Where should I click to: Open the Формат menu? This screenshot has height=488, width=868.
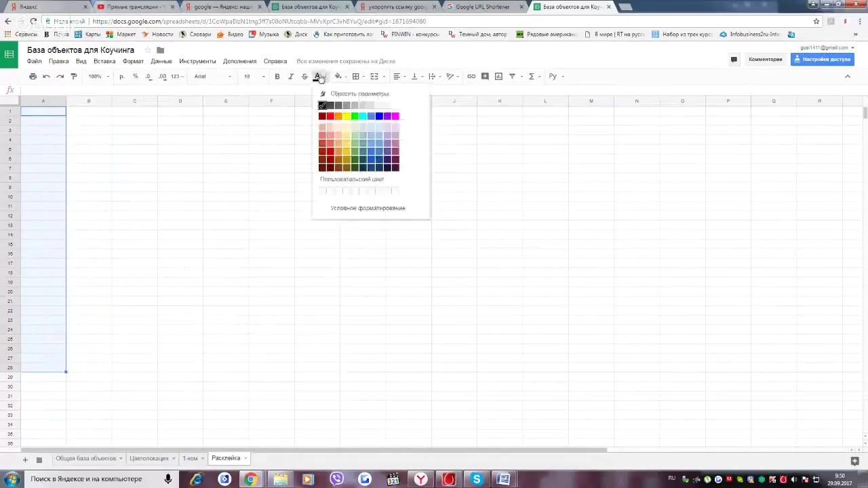[x=133, y=61]
